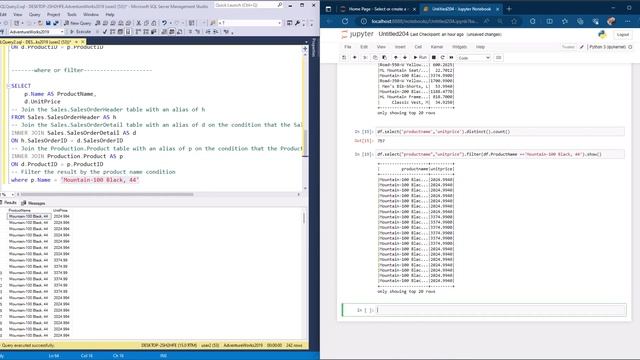Open the Help menu in SSMS
The width and height of the screenshot is (640, 360).
point(110,15)
